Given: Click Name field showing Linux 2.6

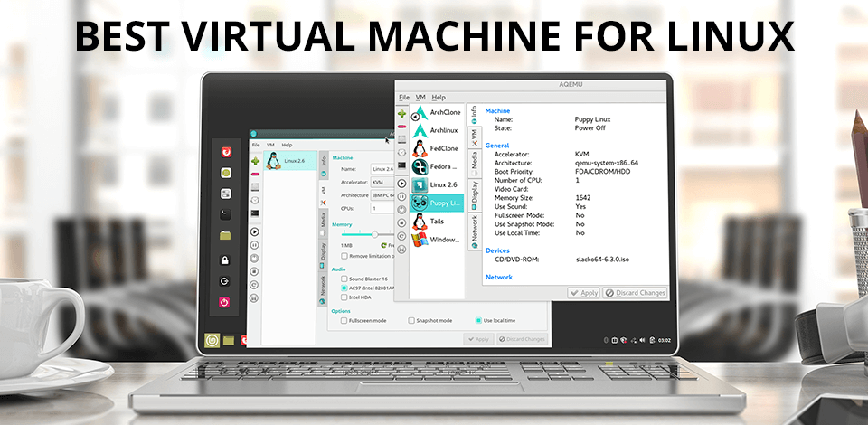Looking at the screenshot, I should [382, 169].
